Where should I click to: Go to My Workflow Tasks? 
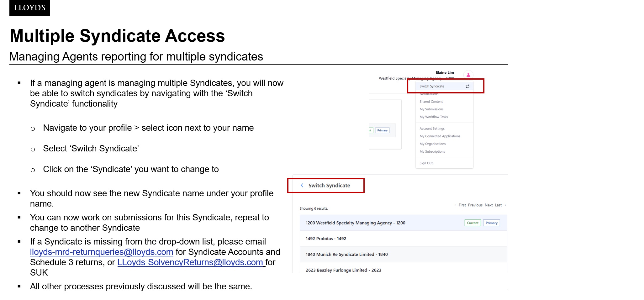pyautogui.click(x=434, y=117)
